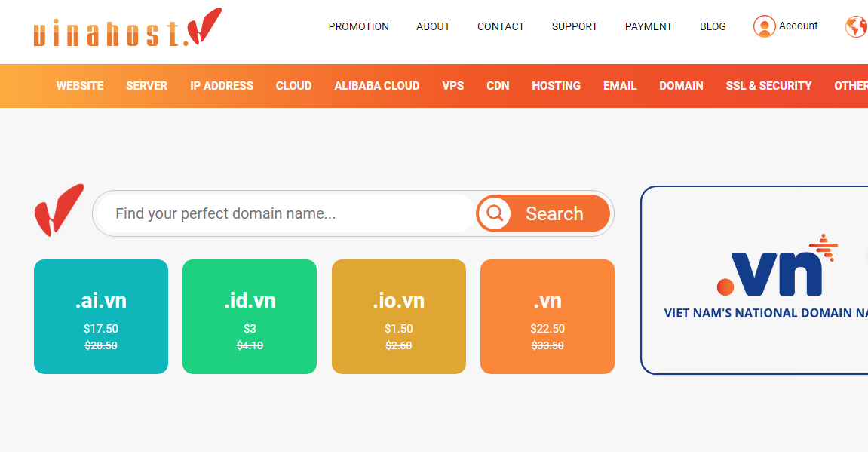Screen dimensions: 868x457
Task: Click the struck-through $28.50 price
Action: [101, 346]
